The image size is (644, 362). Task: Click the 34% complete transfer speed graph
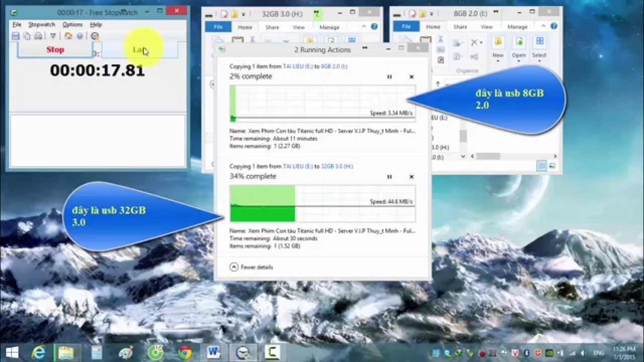coord(323,203)
